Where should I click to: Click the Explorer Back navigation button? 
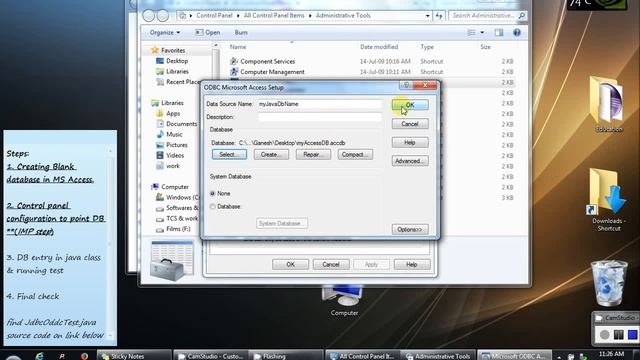(x=149, y=16)
